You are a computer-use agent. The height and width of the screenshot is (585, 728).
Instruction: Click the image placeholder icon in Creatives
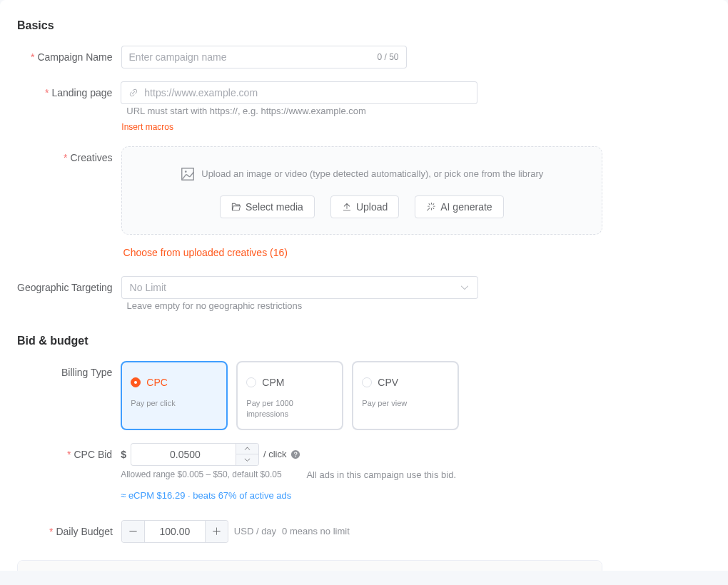tap(188, 174)
